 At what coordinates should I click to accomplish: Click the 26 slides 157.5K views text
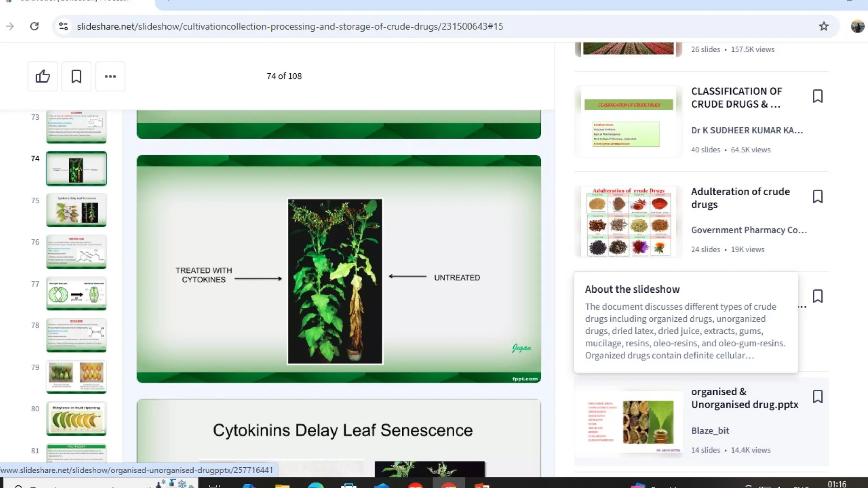point(733,50)
